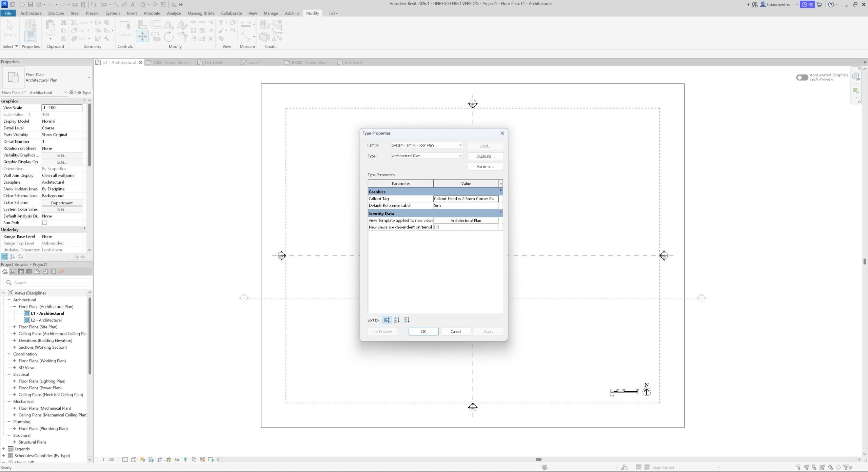Collapse Graphics group in Type Properties
This screenshot has width=868, height=472.
click(x=500, y=191)
